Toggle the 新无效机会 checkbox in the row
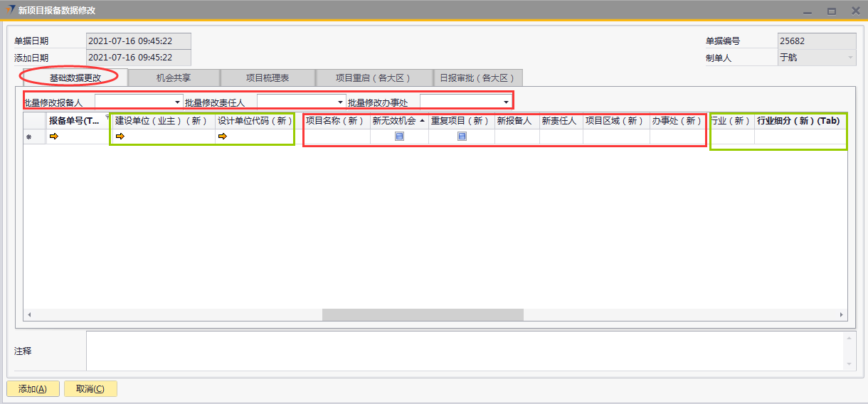 tap(399, 137)
